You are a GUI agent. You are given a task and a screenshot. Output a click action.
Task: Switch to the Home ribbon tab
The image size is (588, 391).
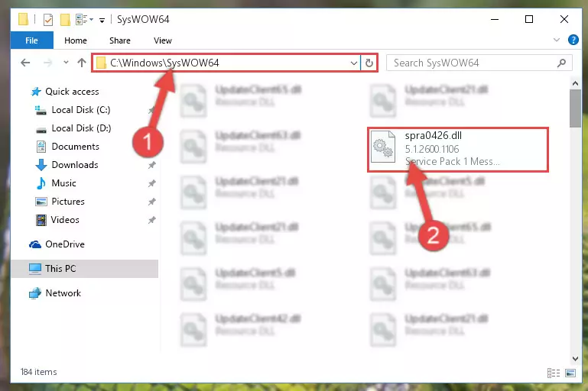[x=76, y=40]
